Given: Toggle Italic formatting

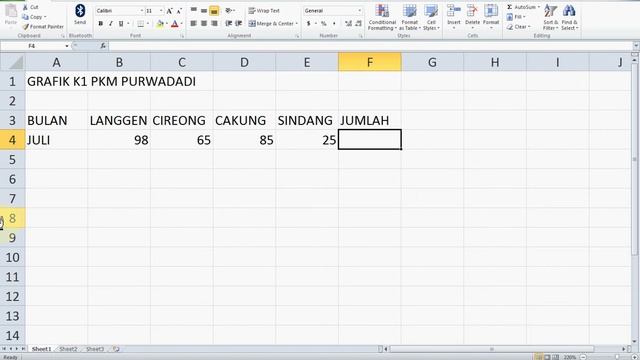Looking at the screenshot, I should coord(111,24).
